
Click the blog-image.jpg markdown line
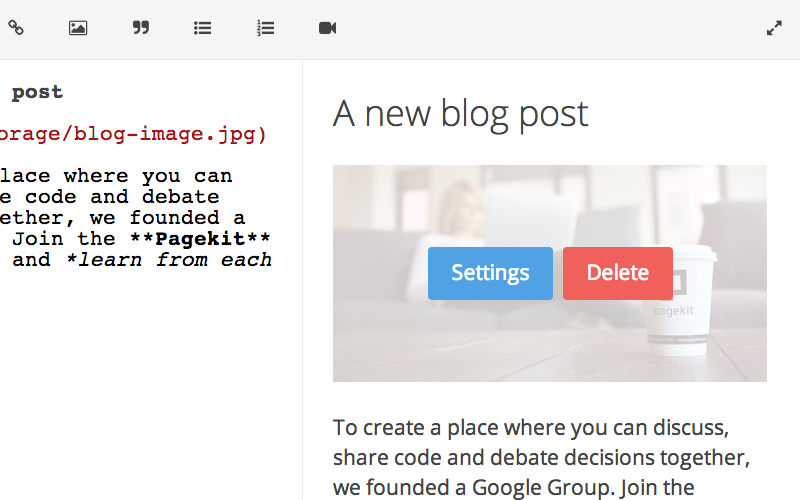[133, 134]
